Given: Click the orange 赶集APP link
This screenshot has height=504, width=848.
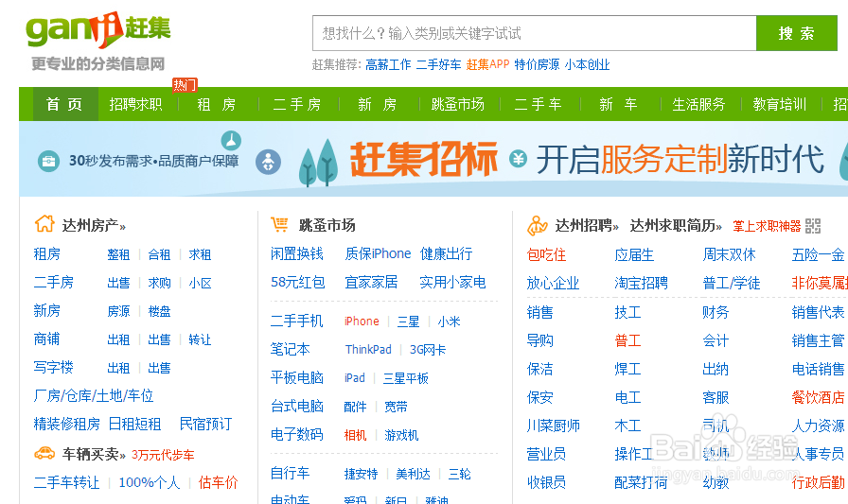Looking at the screenshot, I should [x=487, y=65].
